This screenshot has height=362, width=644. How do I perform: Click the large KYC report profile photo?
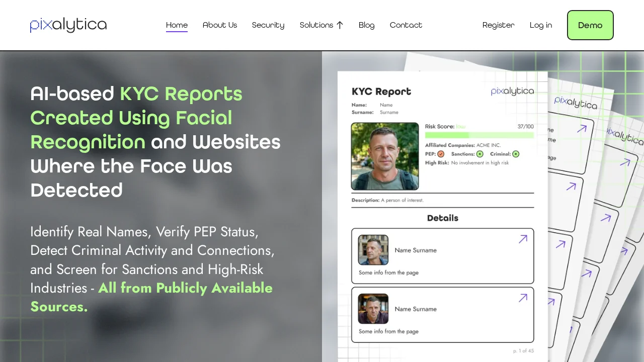(x=385, y=156)
